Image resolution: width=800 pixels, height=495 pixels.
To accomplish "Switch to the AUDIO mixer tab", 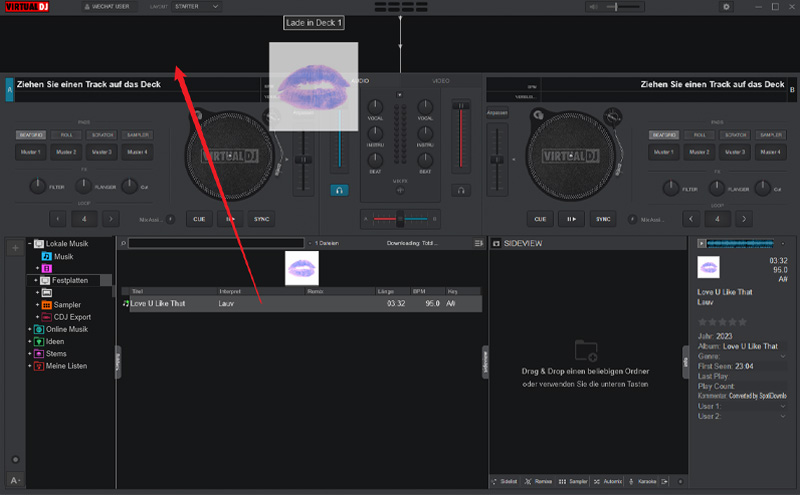I will coord(360,81).
